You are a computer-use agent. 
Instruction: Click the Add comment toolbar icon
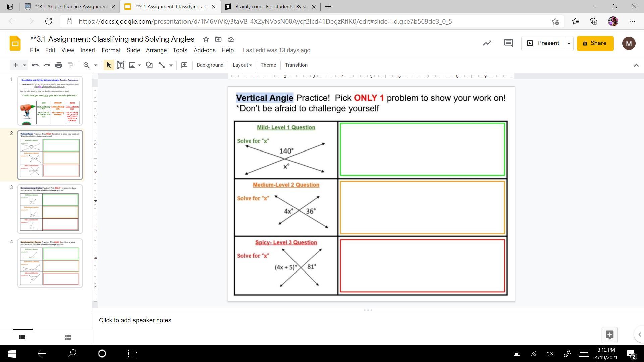(184, 65)
